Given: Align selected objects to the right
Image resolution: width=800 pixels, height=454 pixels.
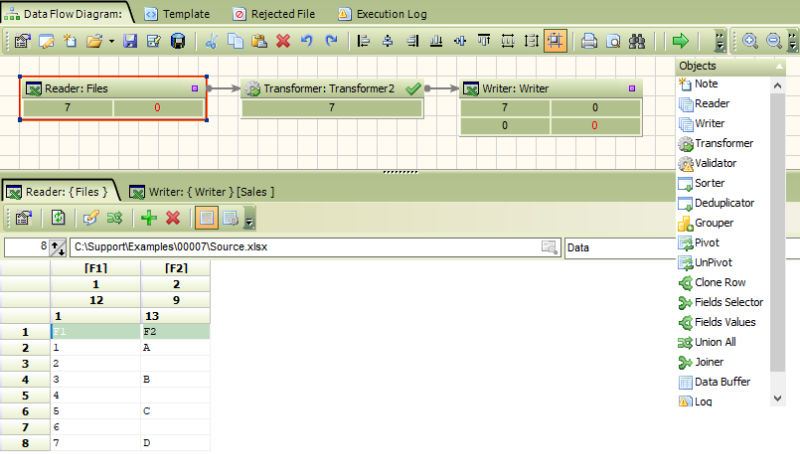Looking at the screenshot, I should 412,41.
